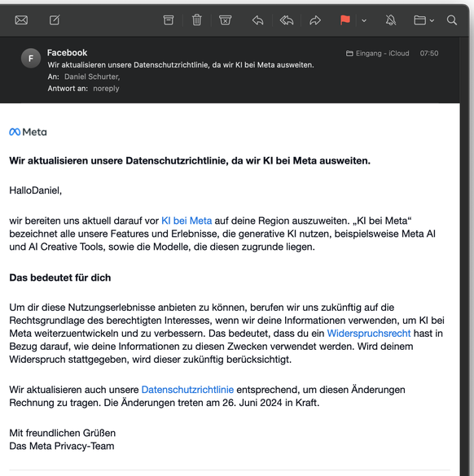Open the flag color dropdown arrow
The height and width of the screenshot is (476, 474).
[x=364, y=20]
